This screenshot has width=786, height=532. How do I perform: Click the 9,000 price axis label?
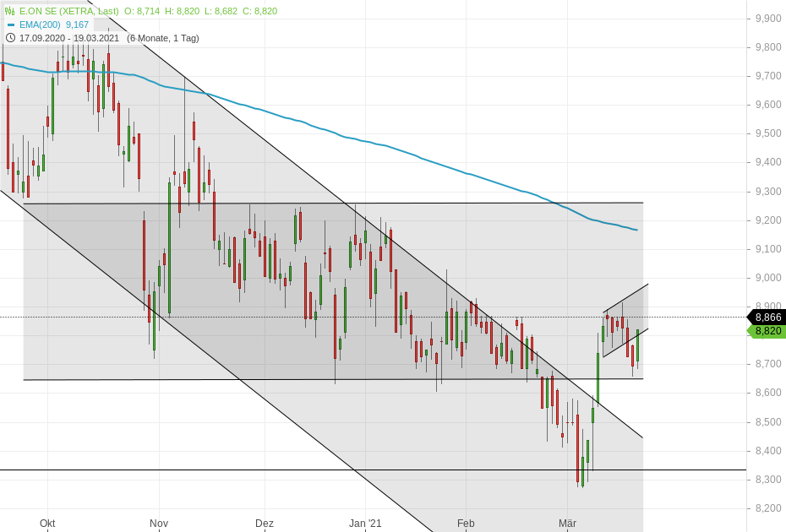coord(768,278)
